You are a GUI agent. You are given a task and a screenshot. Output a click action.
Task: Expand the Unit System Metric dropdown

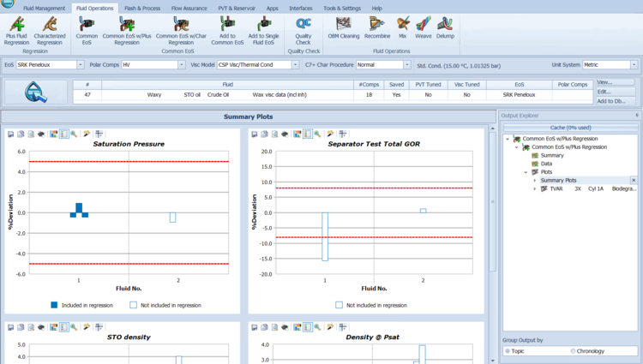pyautogui.click(x=634, y=64)
